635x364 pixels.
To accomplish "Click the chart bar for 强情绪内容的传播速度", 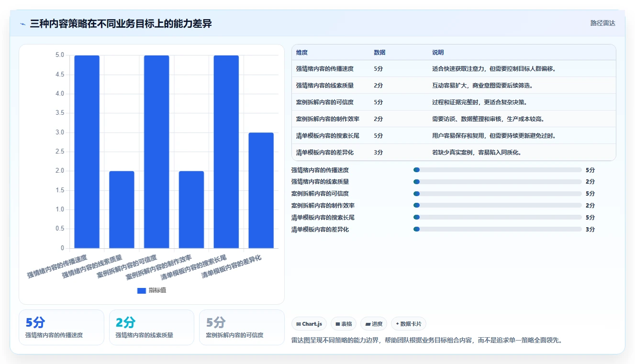I will 87,152.
